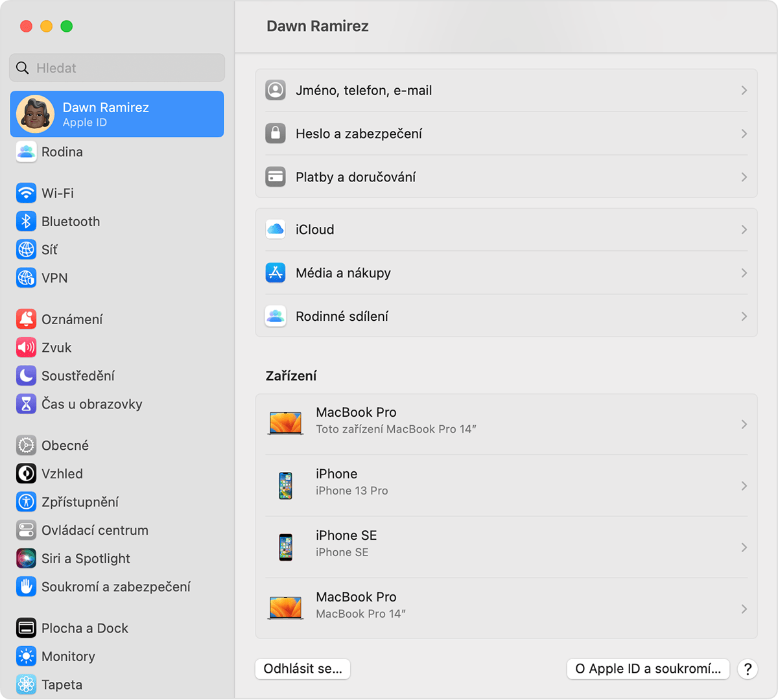Viewport: 778px width, 700px height.
Task: Expand Média a nákupy chevron
Action: (744, 273)
